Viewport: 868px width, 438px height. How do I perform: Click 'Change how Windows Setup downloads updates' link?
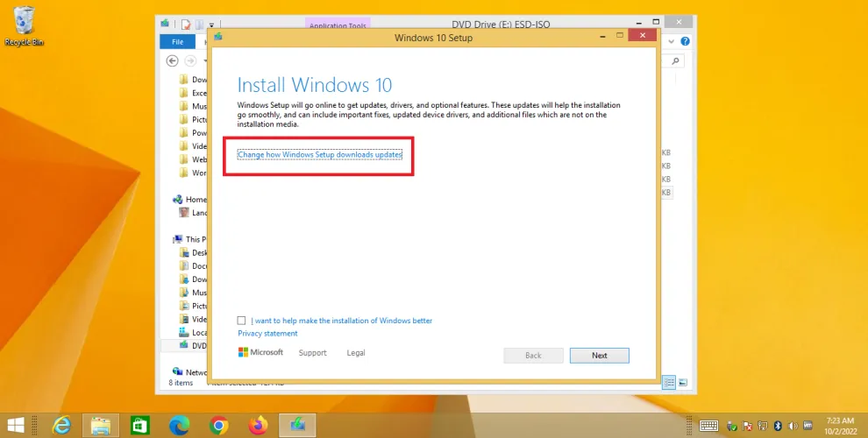[x=319, y=155]
